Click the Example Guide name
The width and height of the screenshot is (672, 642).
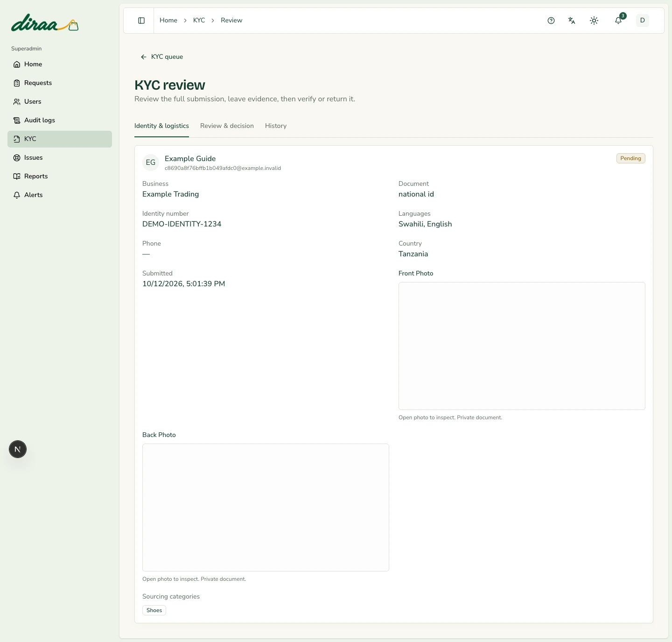[x=190, y=159]
